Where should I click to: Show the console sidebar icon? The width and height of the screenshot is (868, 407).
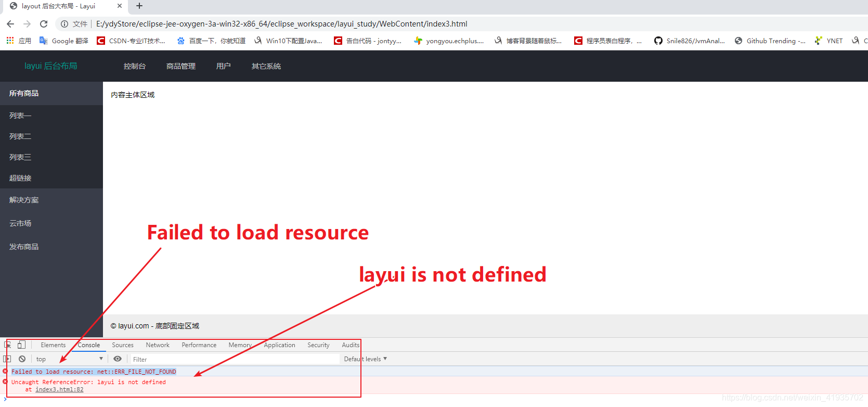[x=7, y=359]
